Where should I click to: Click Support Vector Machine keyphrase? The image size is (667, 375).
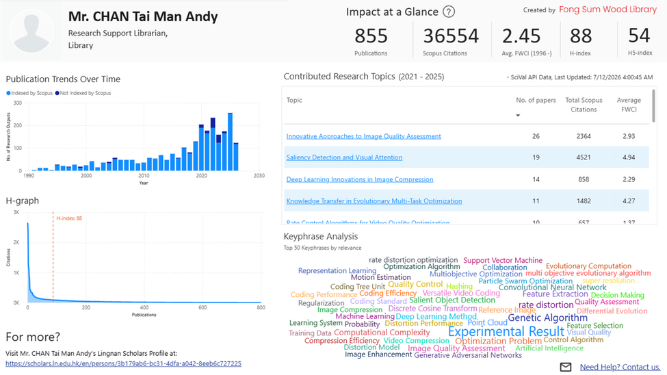coord(503,260)
